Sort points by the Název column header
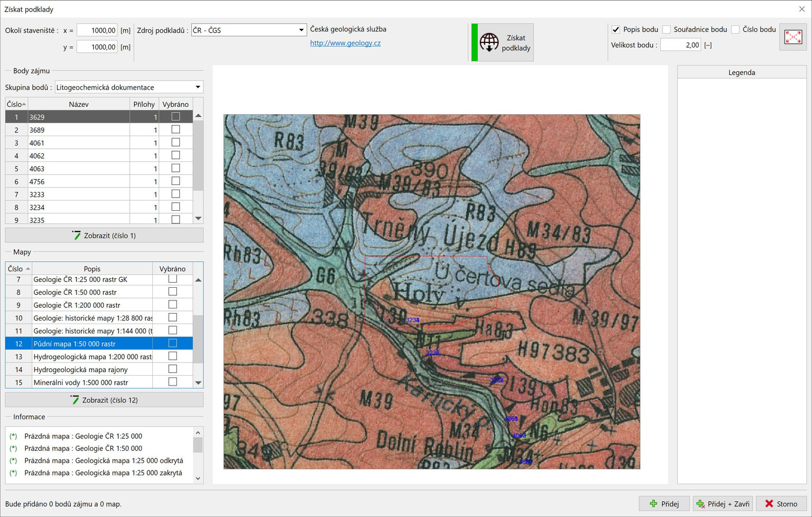Image resolution: width=812 pixels, height=517 pixels. [79, 104]
